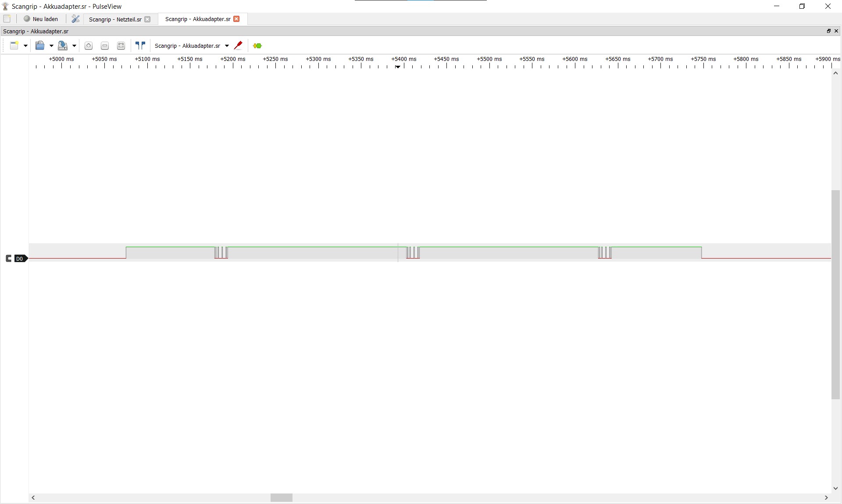Image resolution: width=842 pixels, height=504 pixels.
Task: Click the new session icon left of Neu laden
Action: pyautogui.click(x=7, y=19)
